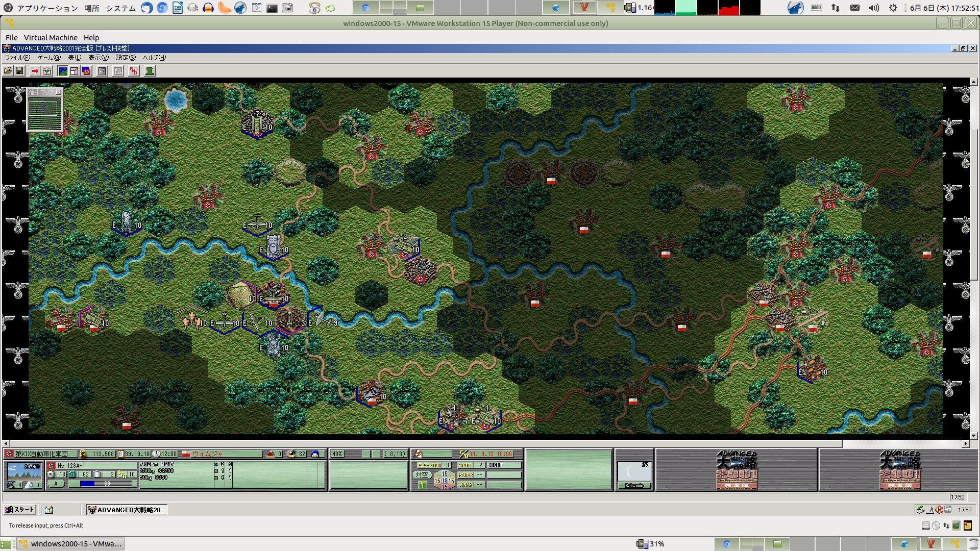
Task: Click the network arrows tray icon
Action: coord(836,8)
